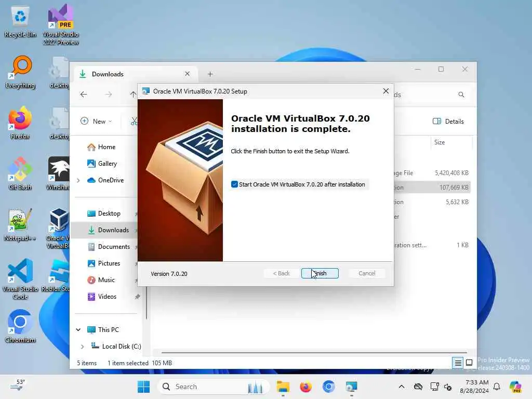
Task: Open Firefox from the taskbar
Action: point(305,387)
